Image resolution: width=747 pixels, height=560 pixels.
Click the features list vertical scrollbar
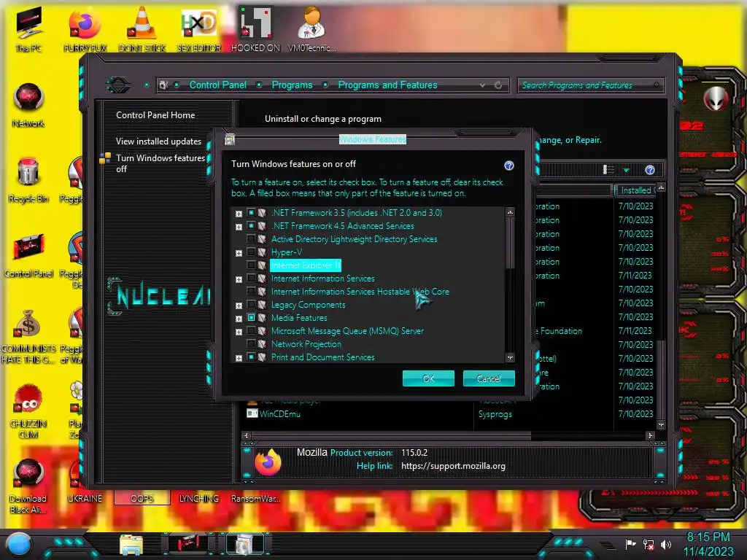click(510, 243)
